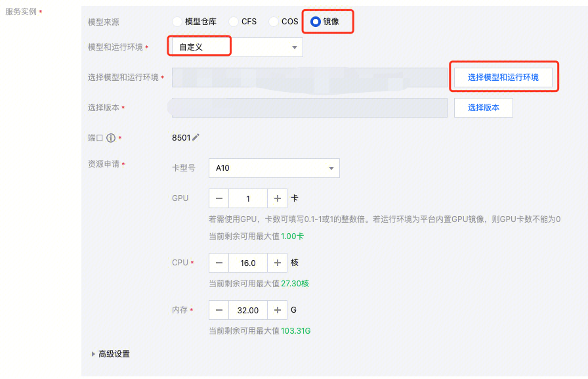The width and height of the screenshot is (588, 379).
Task: Click the 模型来源 label
Action: 104,22
